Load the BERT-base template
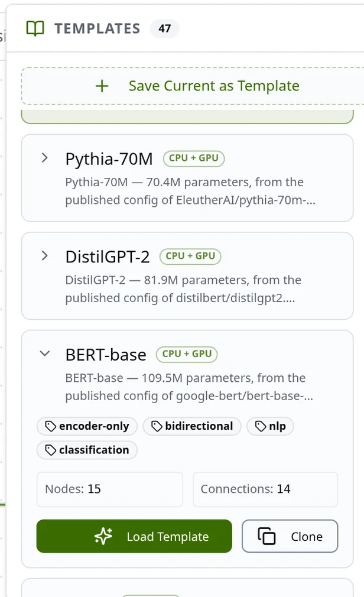 coord(134,536)
